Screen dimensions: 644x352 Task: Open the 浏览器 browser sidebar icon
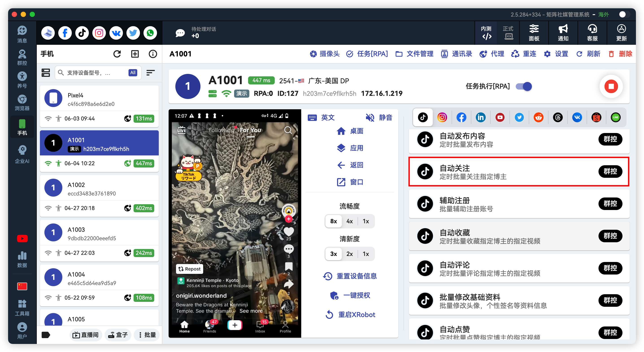[22, 103]
